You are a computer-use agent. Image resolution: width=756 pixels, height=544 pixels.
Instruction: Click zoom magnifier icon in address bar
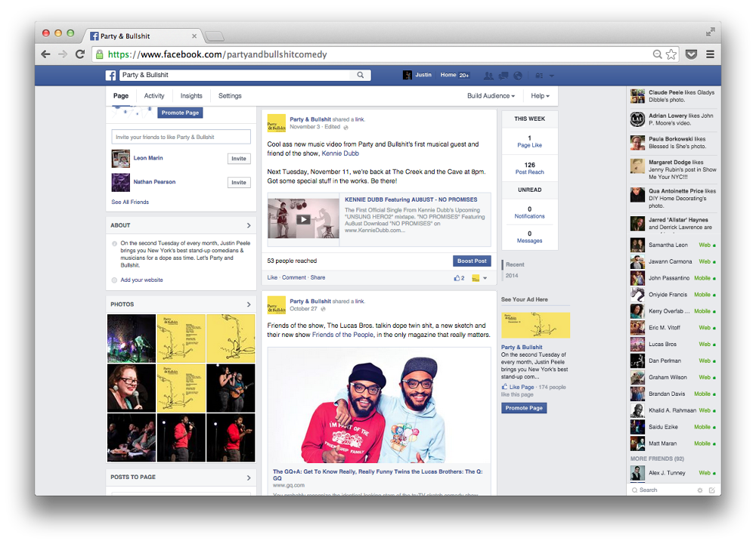point(657,54)
